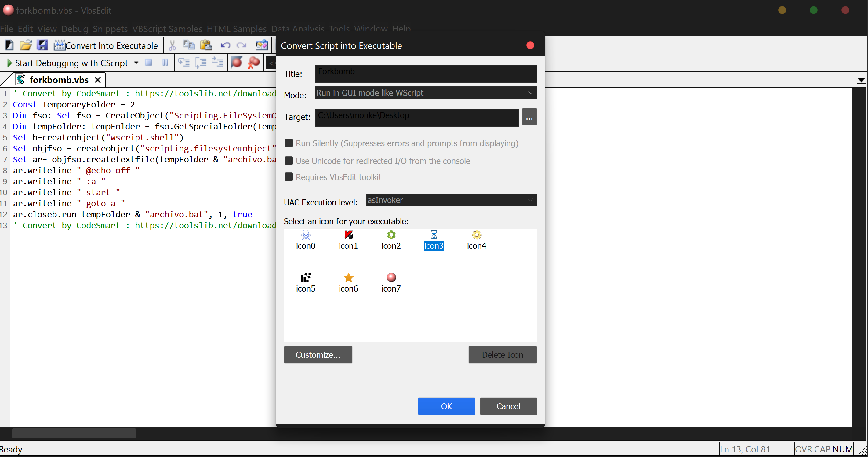
Task: Click the Save file toolbar icon
Action: coord(42,45)
